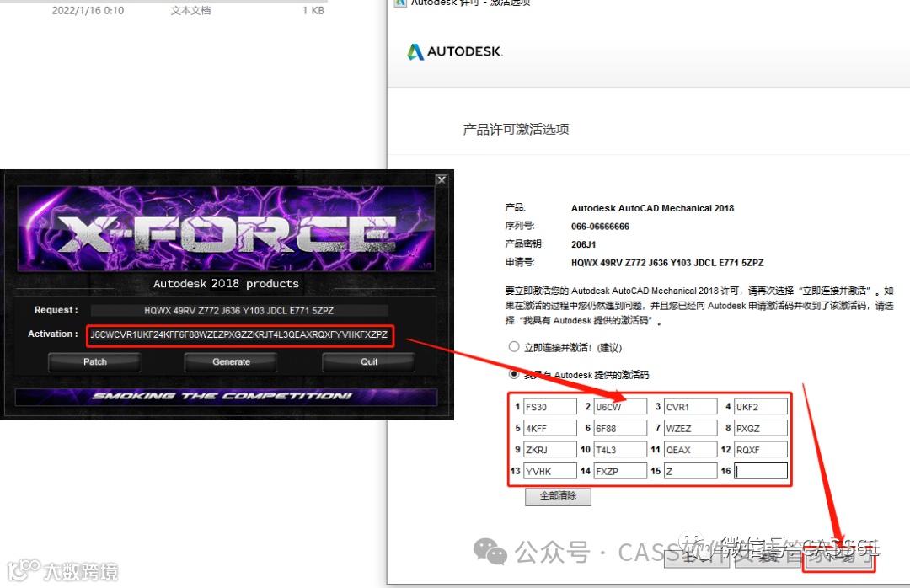Click activation code box 2 containing U6CW
The image size is (910, 588).
coord(620,407)
